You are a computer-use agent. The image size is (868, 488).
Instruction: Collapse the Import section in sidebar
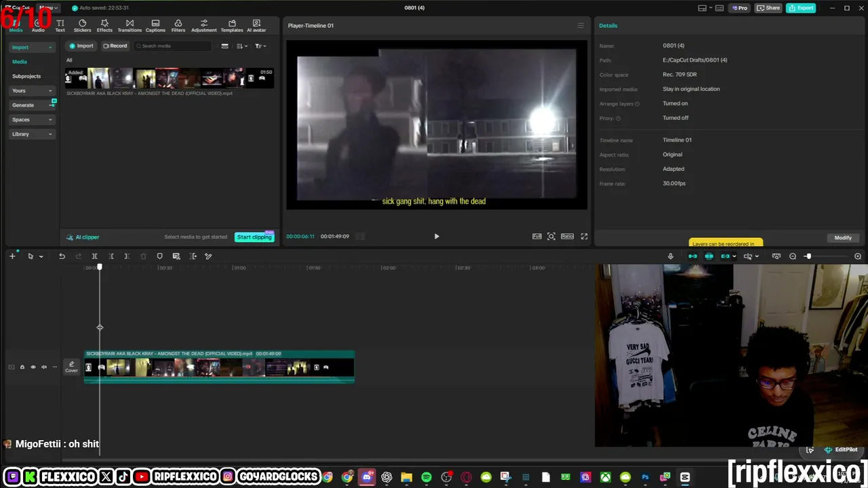click(32, 47)
